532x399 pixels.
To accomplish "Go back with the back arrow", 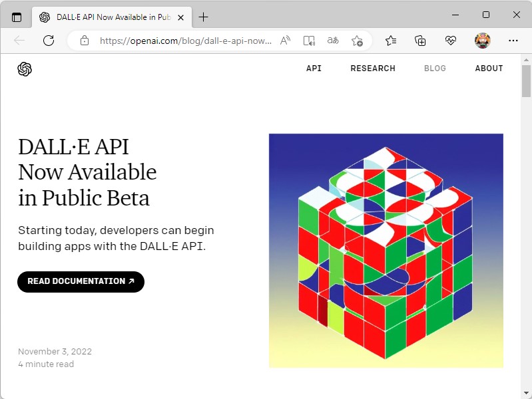I will coord(19,41).
